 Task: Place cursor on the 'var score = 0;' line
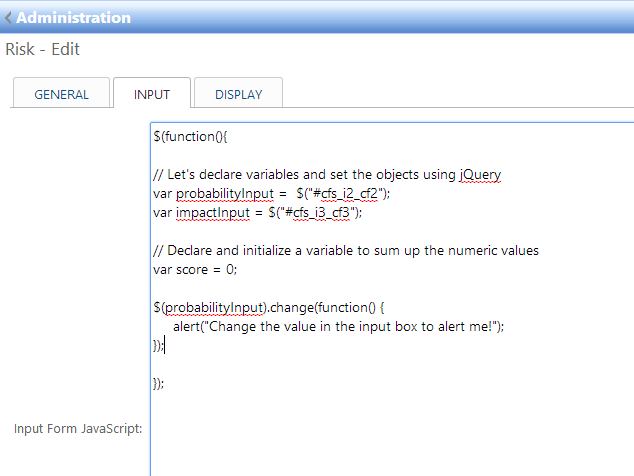pyautogui.click(x=197, y=269)
